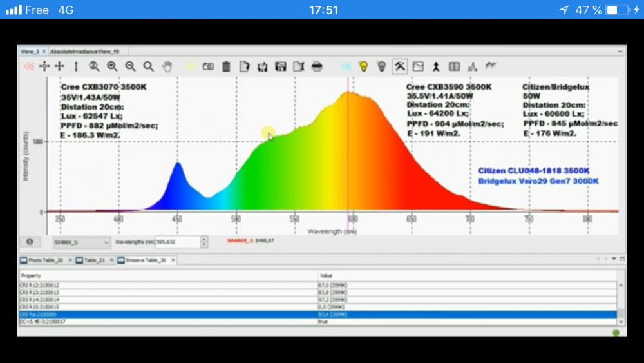Select the DC<5.4E-3:2150017 row
The image size is (644, 363).
click(318, 322)
